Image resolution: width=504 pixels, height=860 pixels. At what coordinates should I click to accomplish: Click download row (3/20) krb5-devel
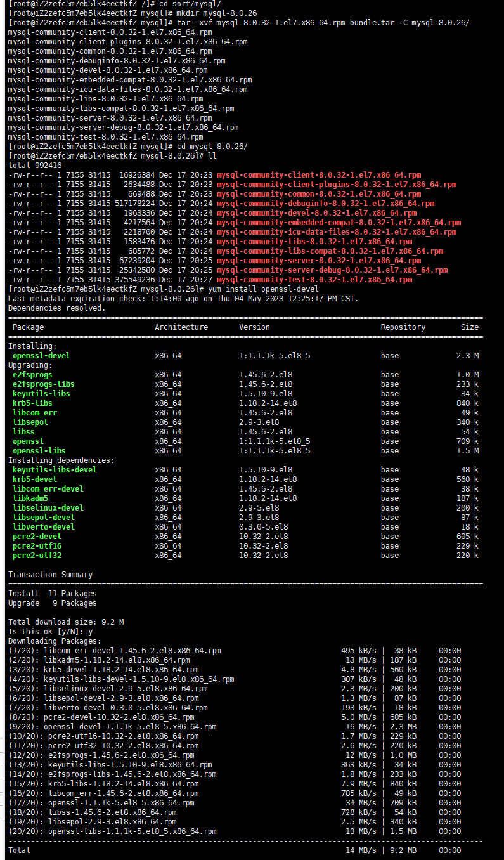click(235, 670)
